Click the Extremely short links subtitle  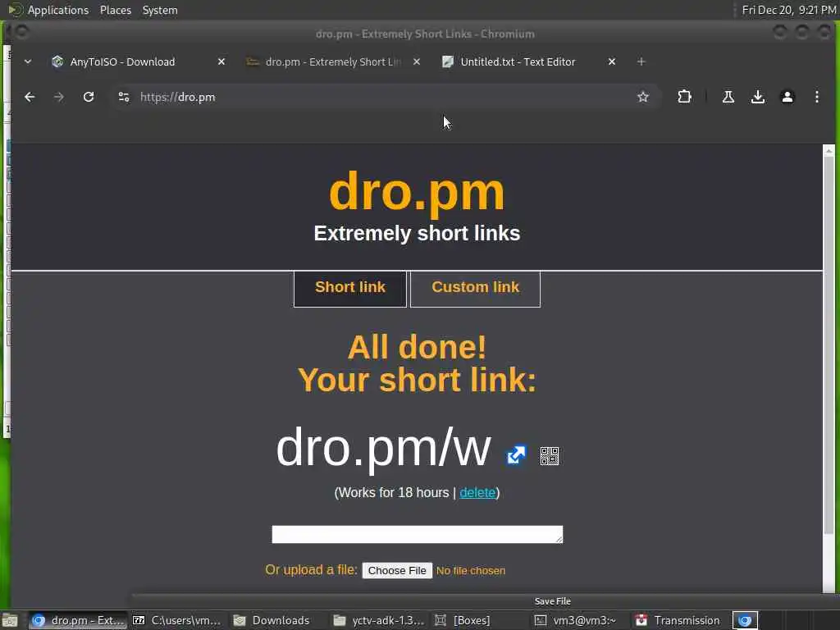(417, 234)
